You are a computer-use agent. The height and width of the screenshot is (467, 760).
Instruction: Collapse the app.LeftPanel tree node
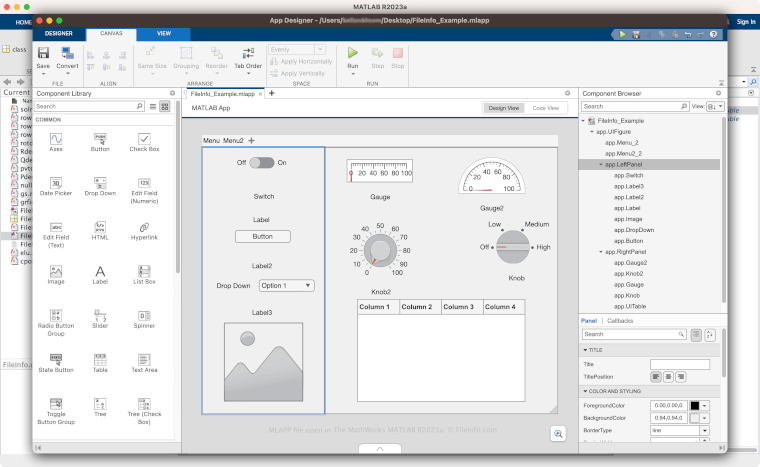point(599,165)
